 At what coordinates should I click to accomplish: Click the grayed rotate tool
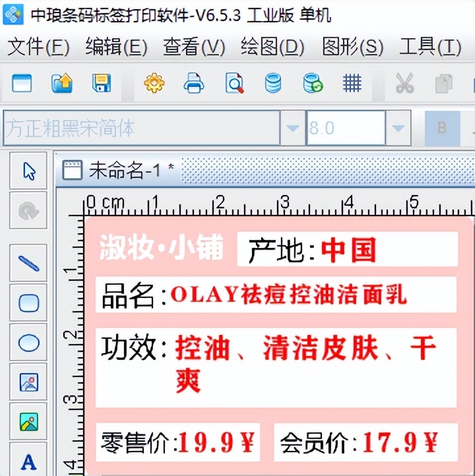(x=28, y=210)
